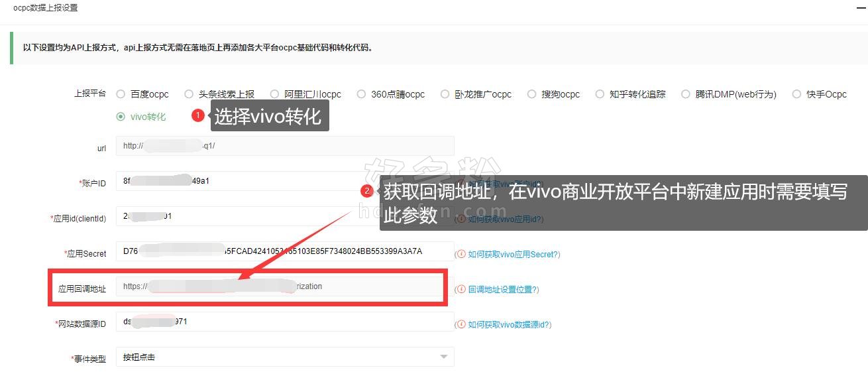Image resolution: width=868 pixels, height=374 pixels.
Task: Choose the 快手Ocpc radio option
Action: click(796, 94)
